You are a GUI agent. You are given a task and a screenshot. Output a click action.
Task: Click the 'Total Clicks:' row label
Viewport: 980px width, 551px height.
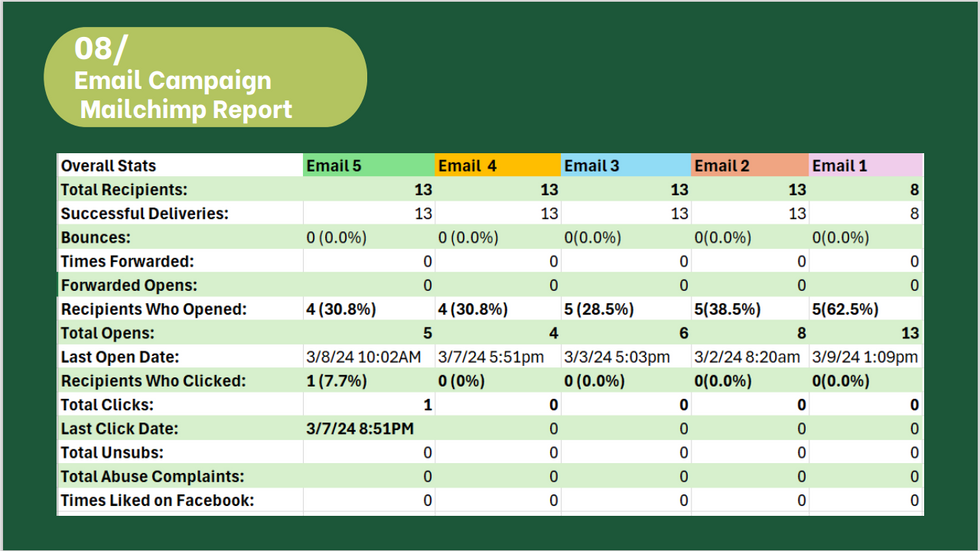[107, 405]
